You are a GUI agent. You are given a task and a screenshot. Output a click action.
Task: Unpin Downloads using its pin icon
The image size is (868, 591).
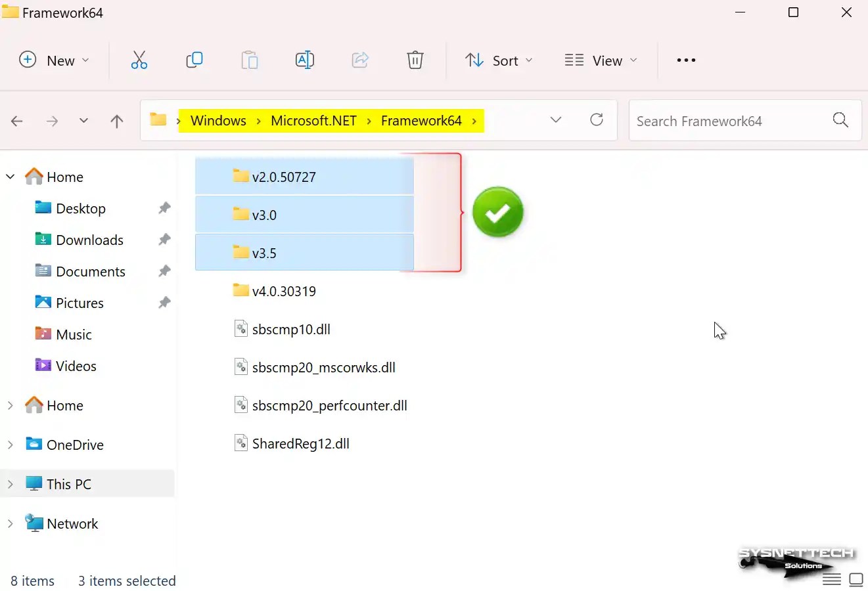164,240
